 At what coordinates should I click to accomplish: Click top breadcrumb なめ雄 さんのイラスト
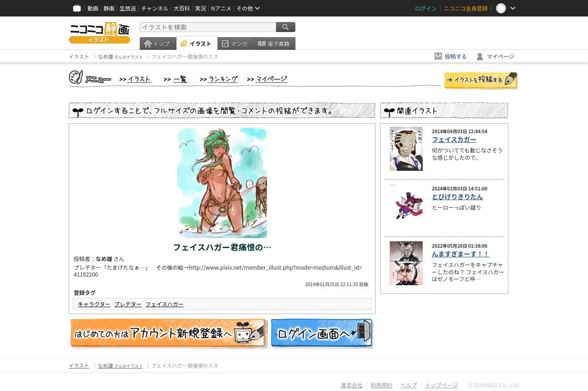pos(120,56)
